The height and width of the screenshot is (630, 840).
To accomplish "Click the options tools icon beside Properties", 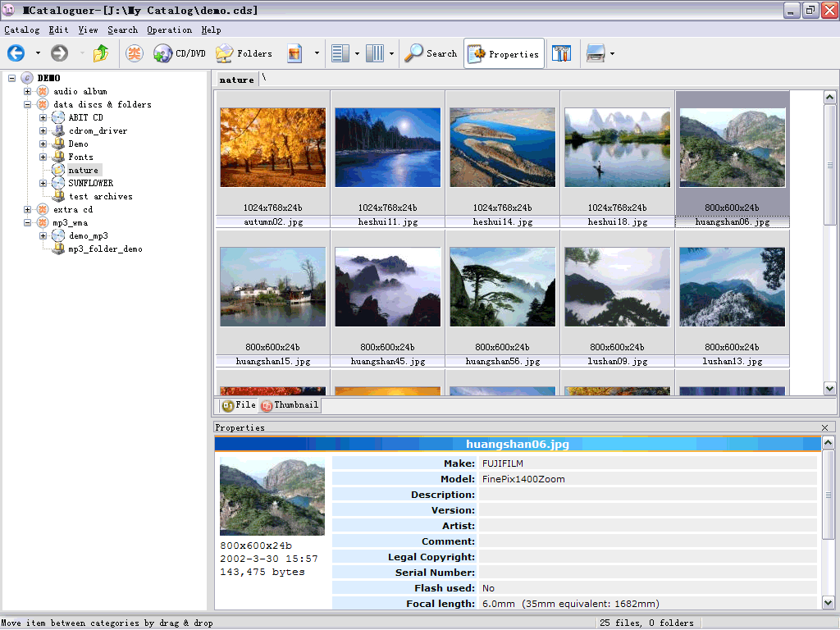I will coord(561,53).
